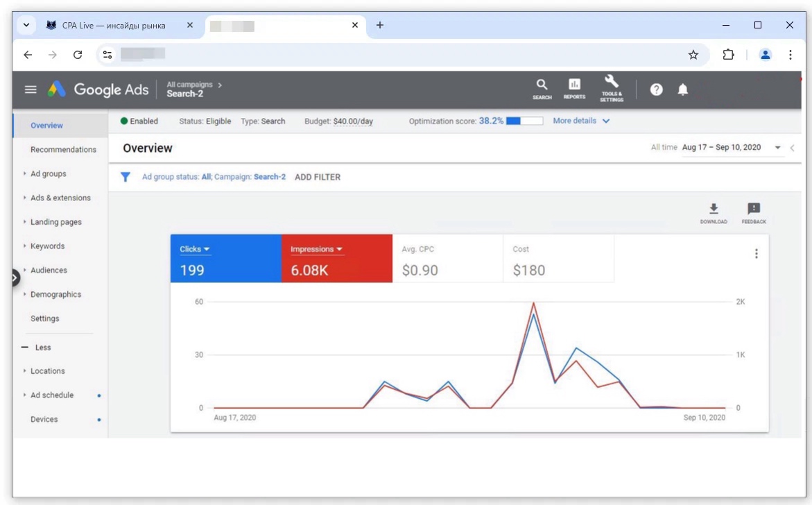Viewport: 812px width, 505px height.
Task: Open the Reports icon
Action: coord(574,89)
